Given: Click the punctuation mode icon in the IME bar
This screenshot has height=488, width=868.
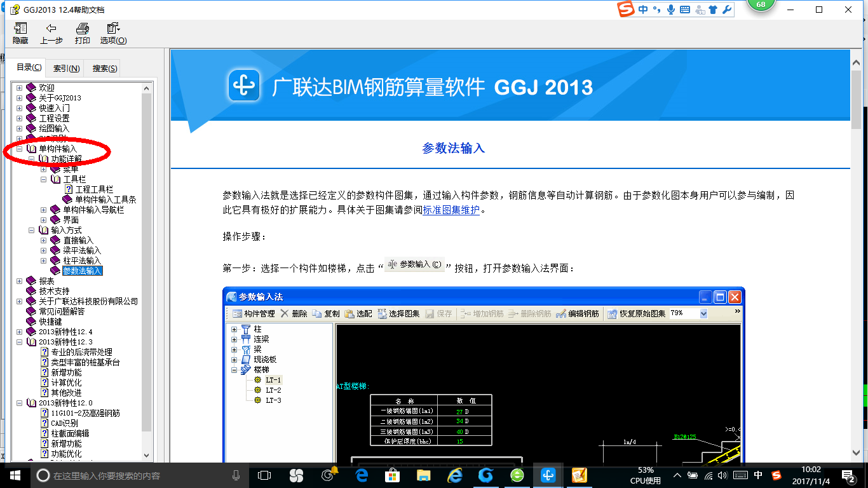Looking at the screenshot, I should click(657, 10).
